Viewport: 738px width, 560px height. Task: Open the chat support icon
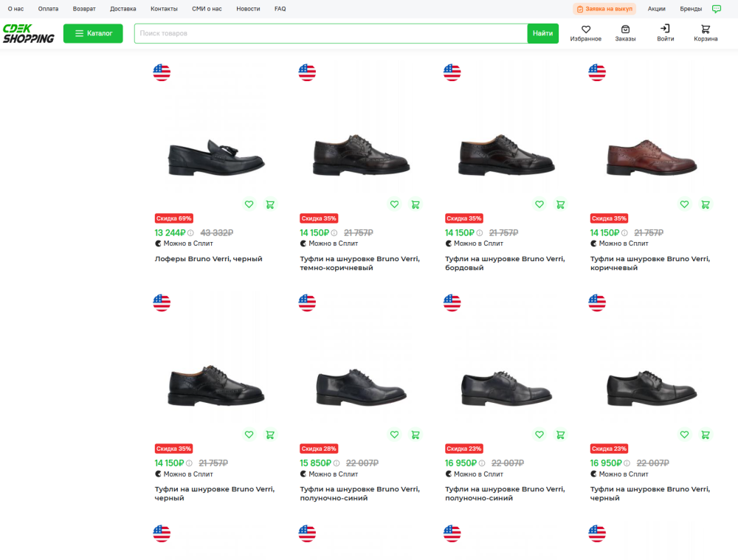coord(716,9)
